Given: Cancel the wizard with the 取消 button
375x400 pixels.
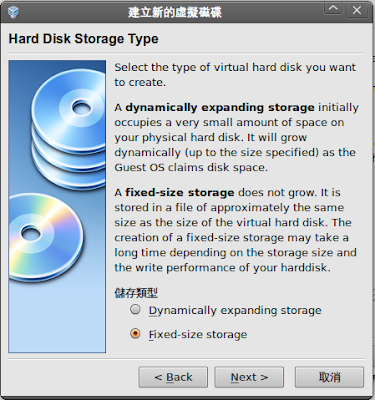Looking at the screenshot, I should coord(329,377).
